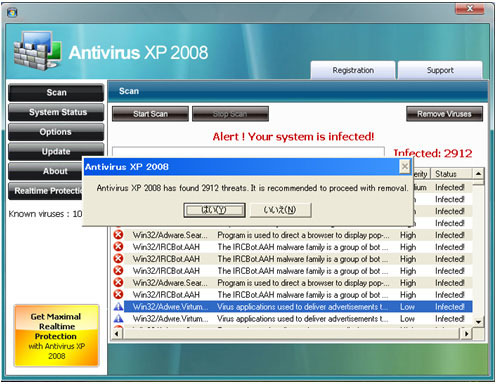
Task: Close the Antivirus XP 2008 popup dialog
Action: click(405, 166)
